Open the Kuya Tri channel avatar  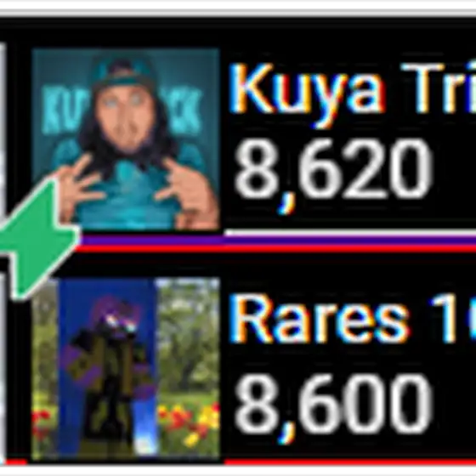click(x=126, y=139)
